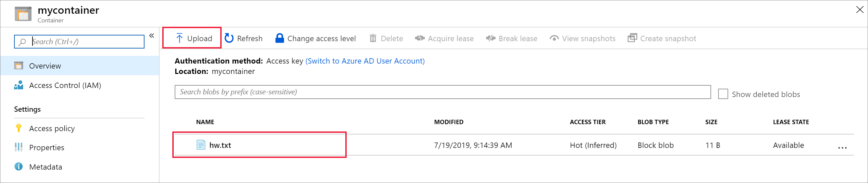Open the hw.txt blob
This screenshot has width=868, height=183.
click(x=220, y=145)
